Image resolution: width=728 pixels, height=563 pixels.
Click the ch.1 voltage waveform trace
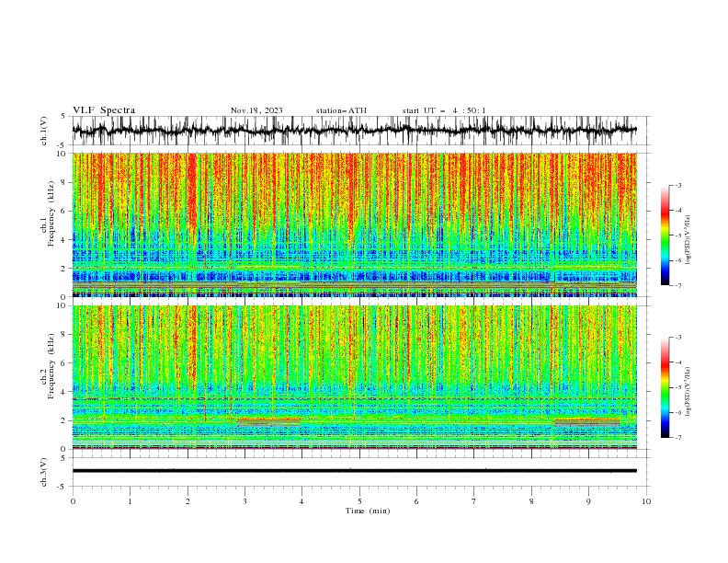[x=354, y=131]
